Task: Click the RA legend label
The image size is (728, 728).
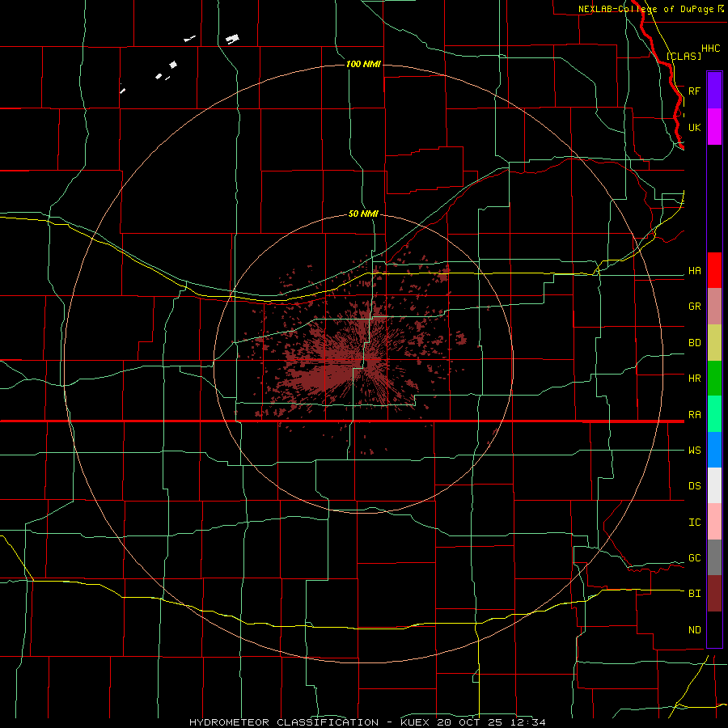Action: (x=694, y=415)
